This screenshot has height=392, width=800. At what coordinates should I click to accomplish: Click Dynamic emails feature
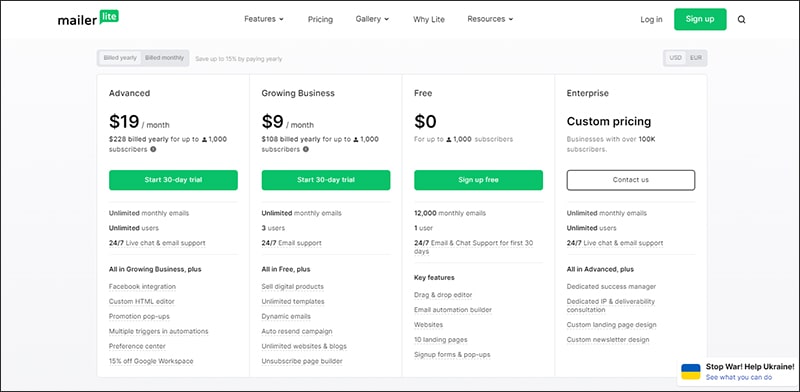(x=286, y=316)
